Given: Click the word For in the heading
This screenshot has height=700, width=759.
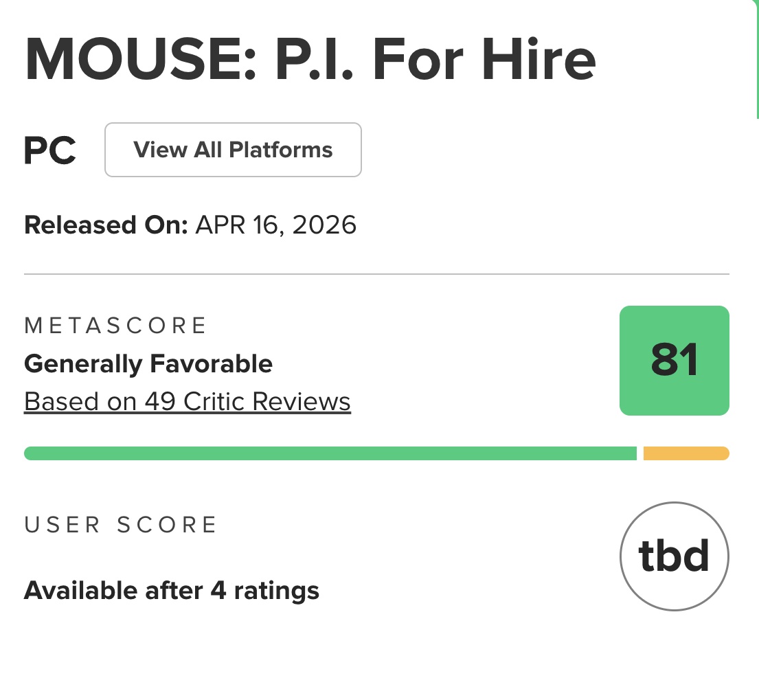Looking at the screenshot, I should 418,60.
